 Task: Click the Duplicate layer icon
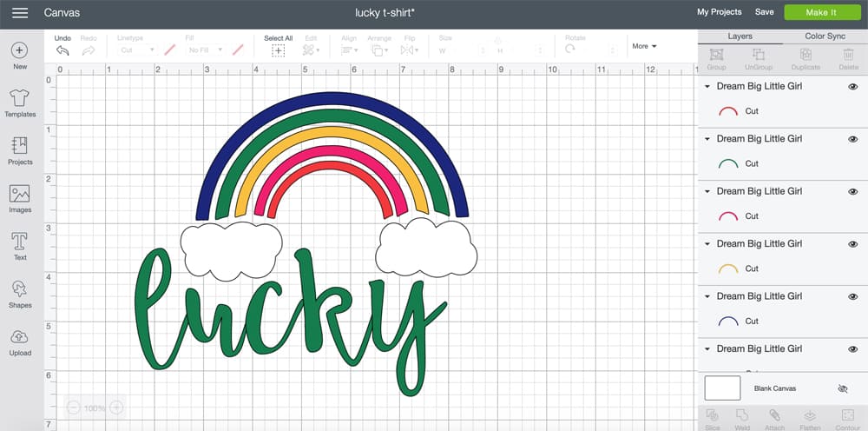tap(806, 54)
